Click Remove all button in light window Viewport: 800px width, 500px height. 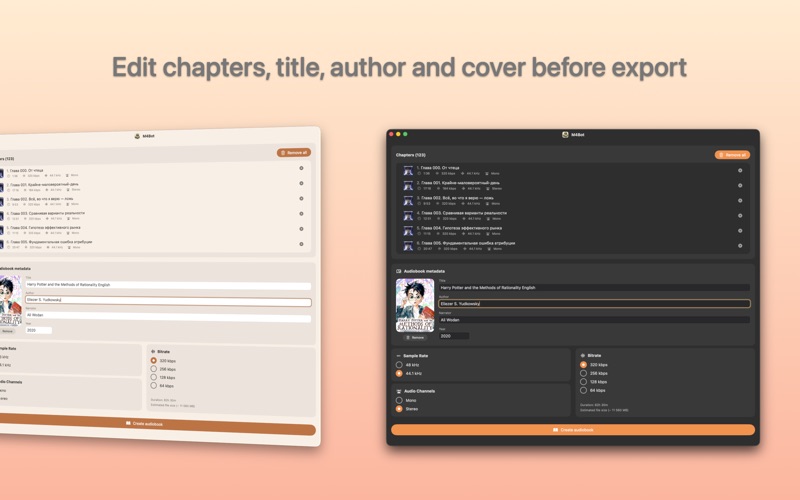(x=294, y=153)
